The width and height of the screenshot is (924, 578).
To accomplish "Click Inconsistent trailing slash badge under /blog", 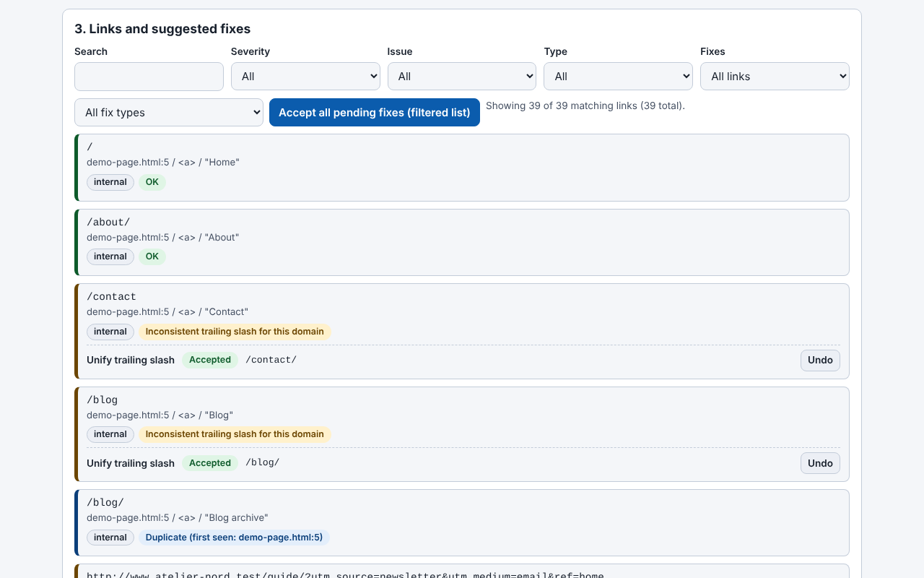I will (235, 434).
